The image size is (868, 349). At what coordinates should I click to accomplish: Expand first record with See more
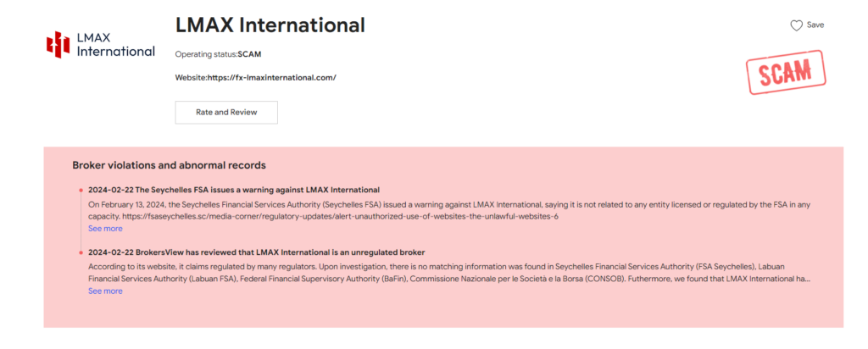105,229
